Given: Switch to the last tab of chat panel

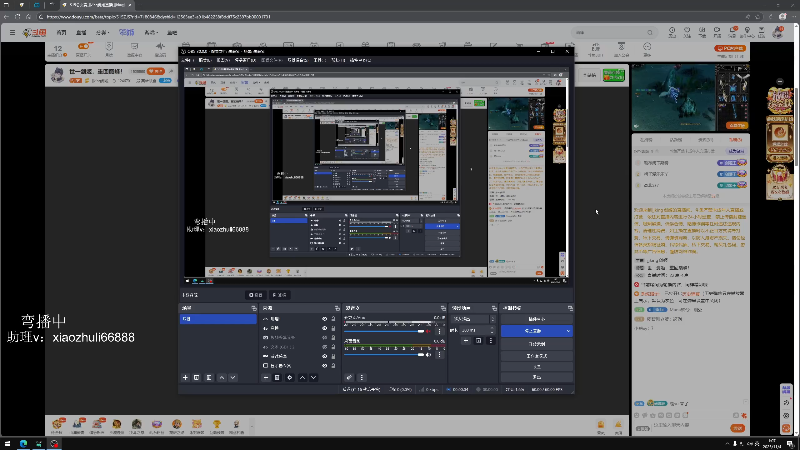Looking at the screenshot, I should [x=735, y=139].
